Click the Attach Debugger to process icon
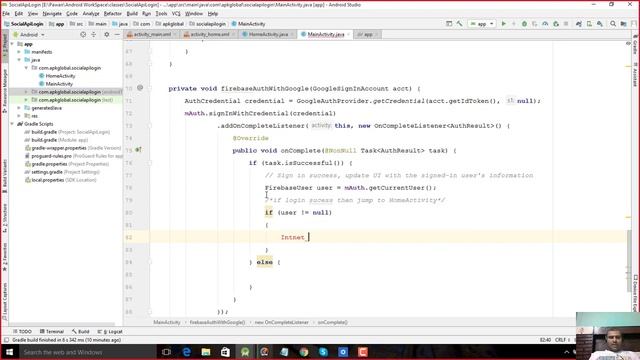Screen dimensions: 640x360 coord(556,24)
